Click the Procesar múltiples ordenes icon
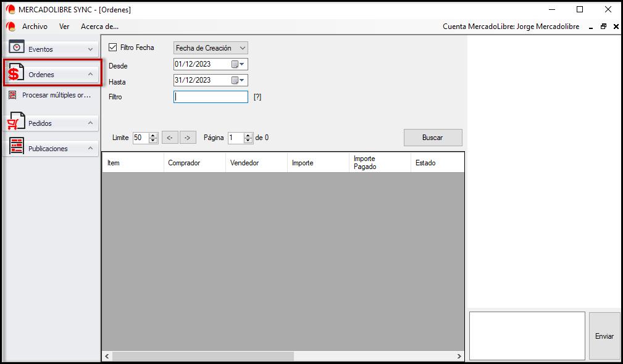Screen dimensions: 623x364 tap(13, 95)
